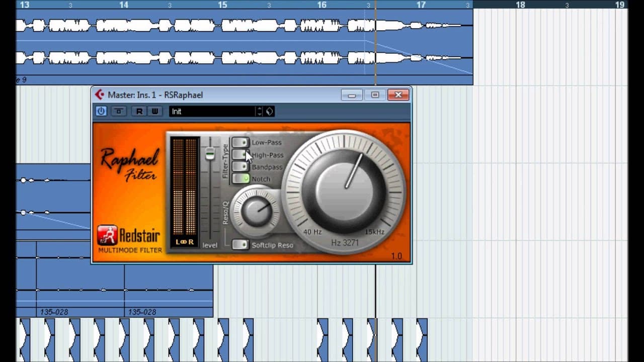Click the bypass-effect button beside power icon
644x362 pixels.
pos(118,111)
